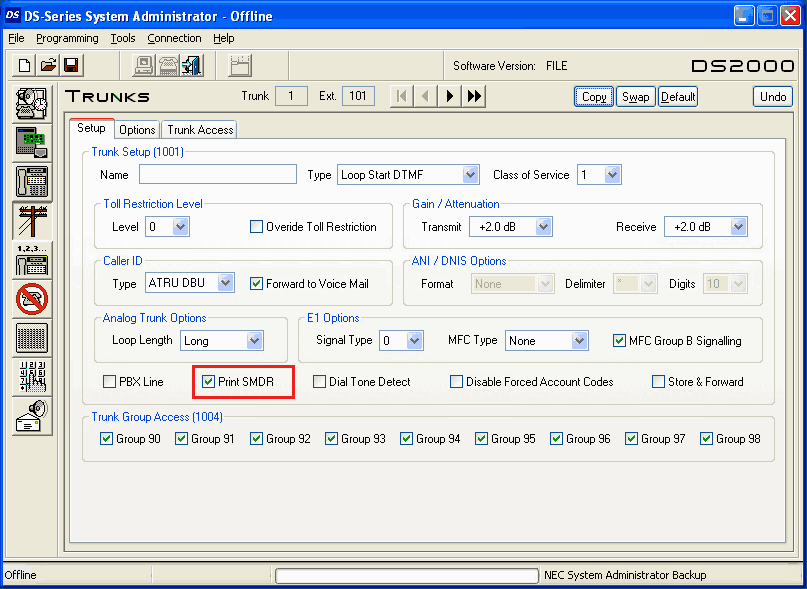Uncheck the Print SMDR checkbox

pyautogui.click(x=209, y=382)
